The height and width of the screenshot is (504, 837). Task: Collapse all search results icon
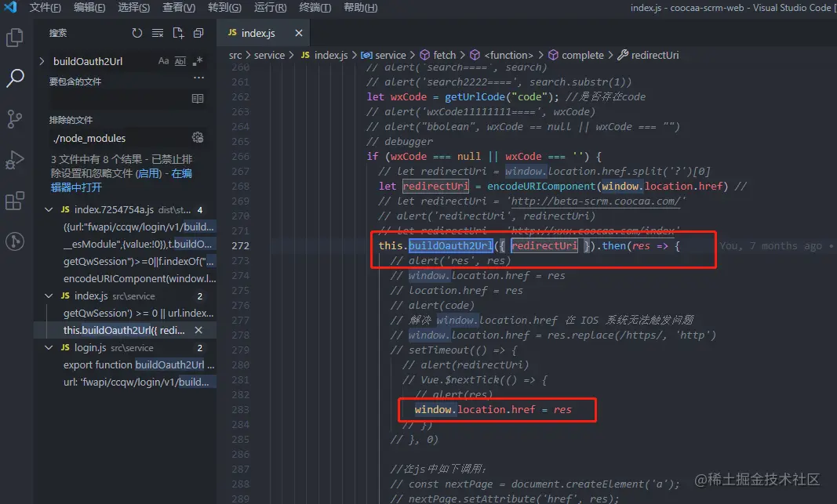click(198, 33)
